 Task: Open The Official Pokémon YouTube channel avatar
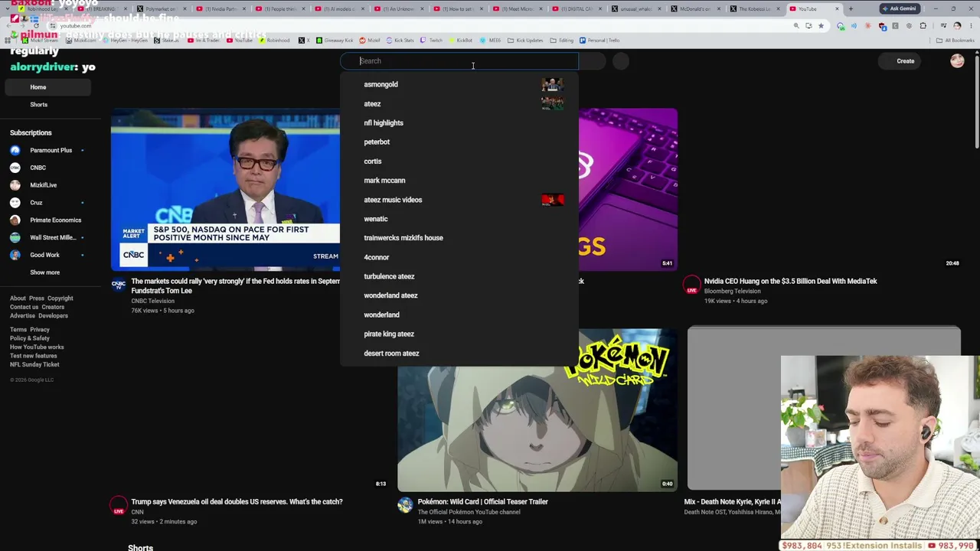[405, 505]
